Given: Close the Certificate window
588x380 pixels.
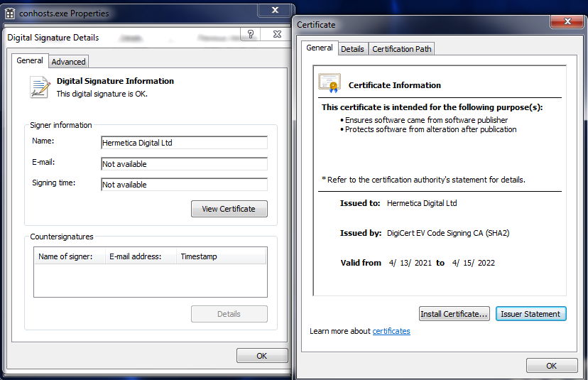Looking at the screenshot, I should (x=567, y=21).
